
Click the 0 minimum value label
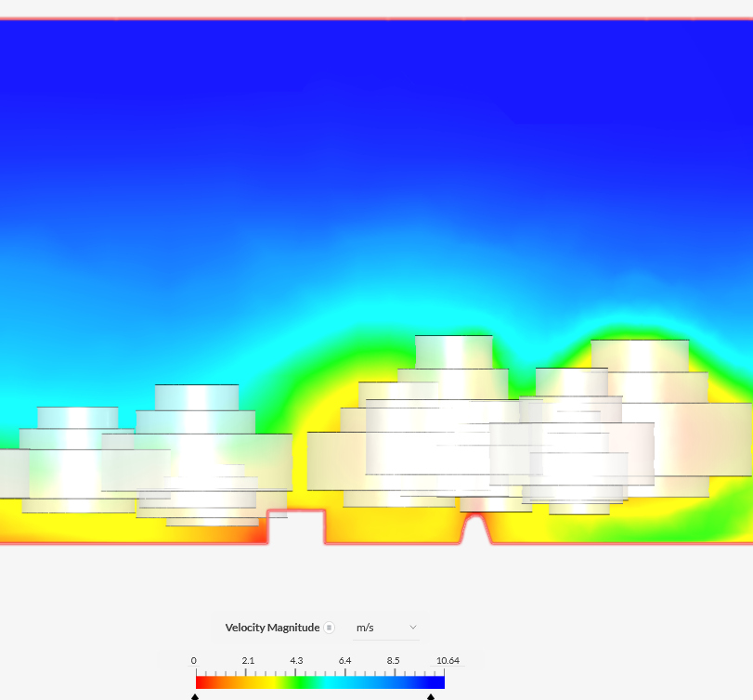click(194, 660)
